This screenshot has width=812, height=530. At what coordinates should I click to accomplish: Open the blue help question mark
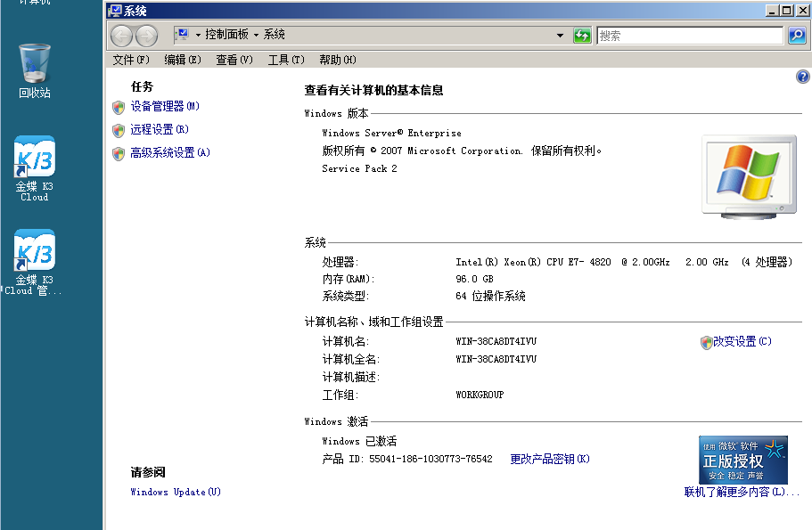point(802,77)
